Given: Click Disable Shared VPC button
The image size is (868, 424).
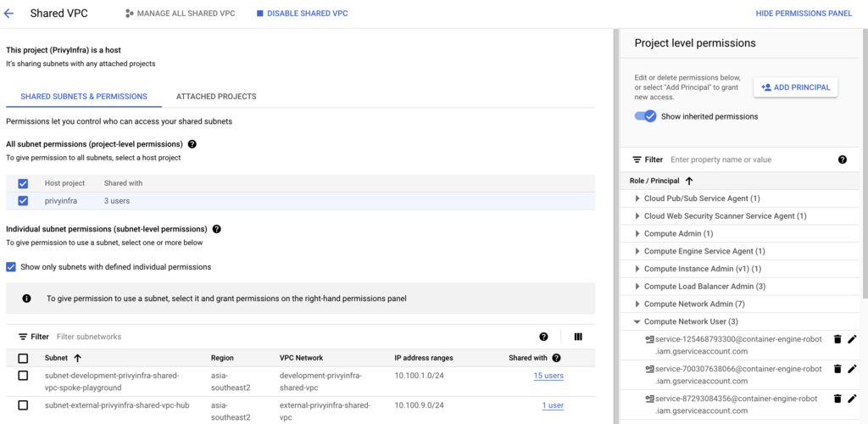Looking at the screenshot, I should click(302, 14).
